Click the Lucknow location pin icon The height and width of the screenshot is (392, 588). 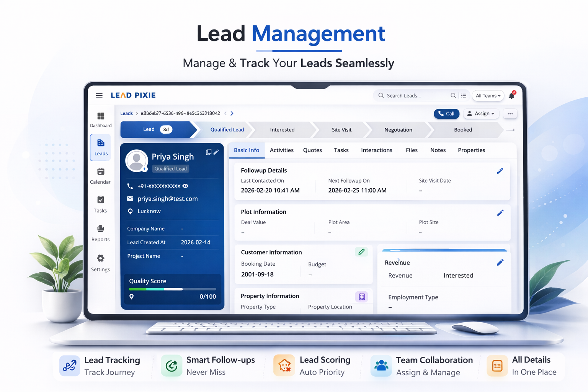pyautogui.click(x=130, y=211)
